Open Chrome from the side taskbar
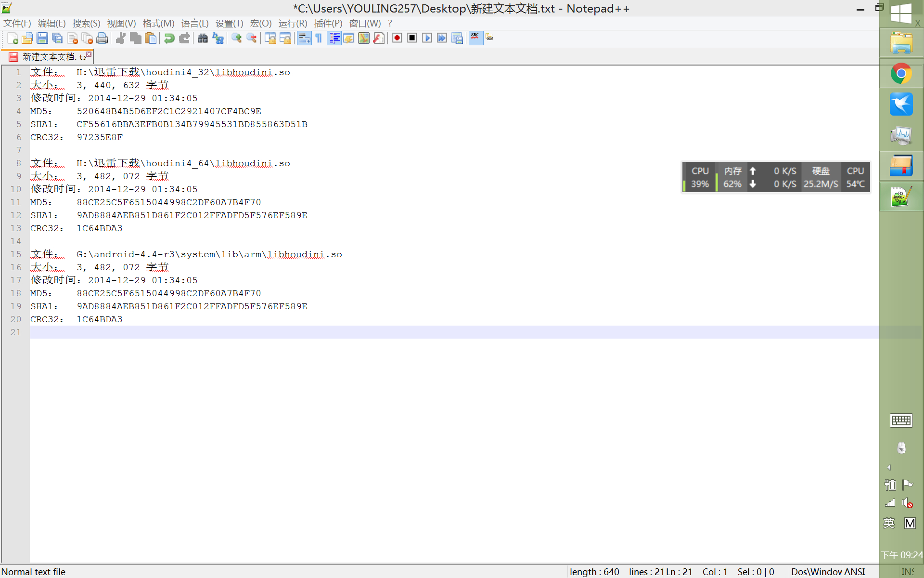This screenshot has width=924, height=578. pyautogui.click(x=901, y=74)
